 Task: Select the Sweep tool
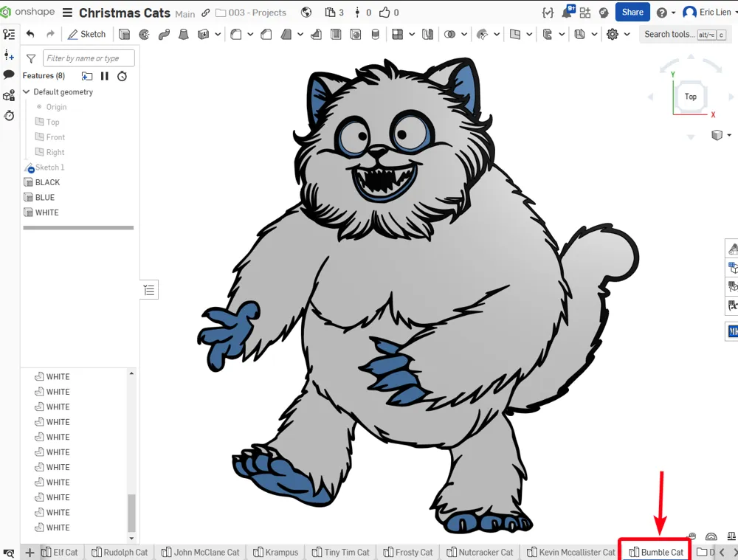pos(164,35)
